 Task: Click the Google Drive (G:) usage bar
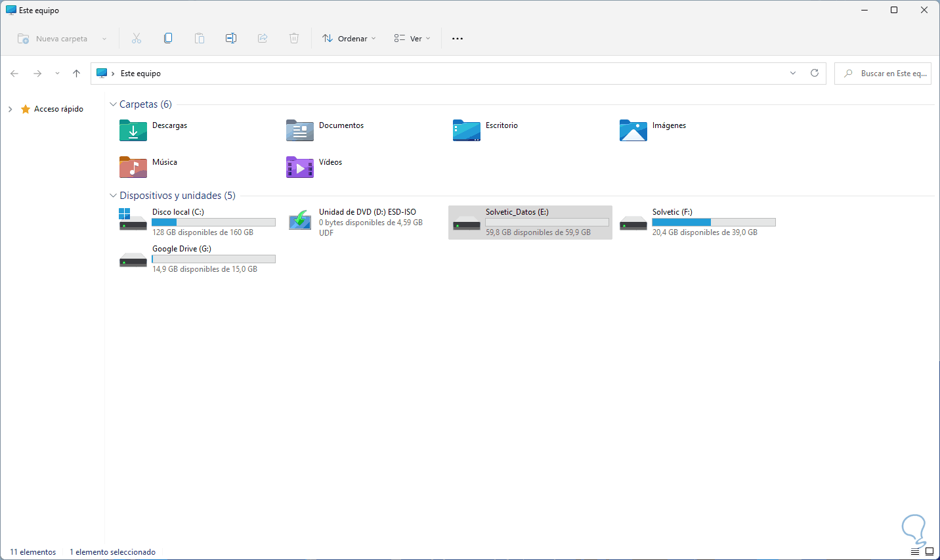213,259
